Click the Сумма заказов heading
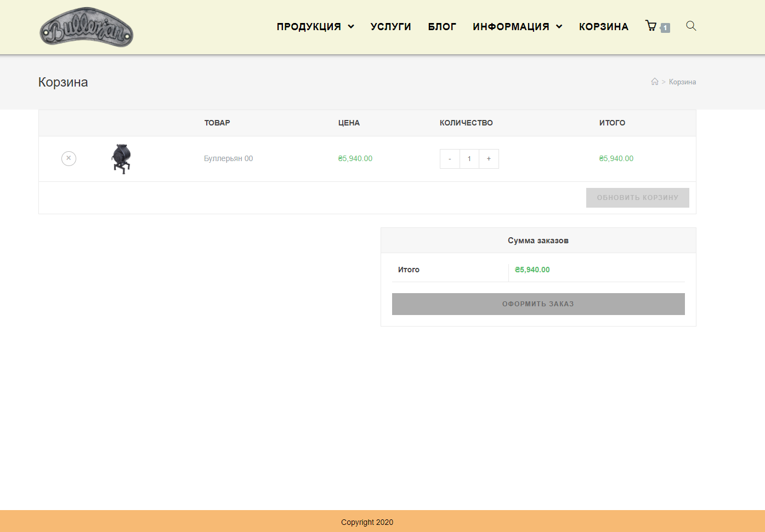765x532 pixels. [538, 241]
